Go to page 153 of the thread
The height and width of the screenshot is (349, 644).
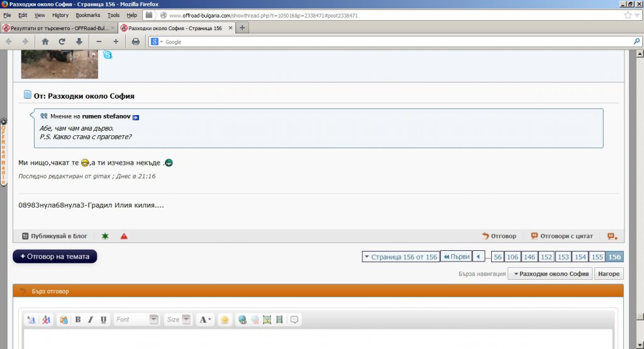coord(563,257)
